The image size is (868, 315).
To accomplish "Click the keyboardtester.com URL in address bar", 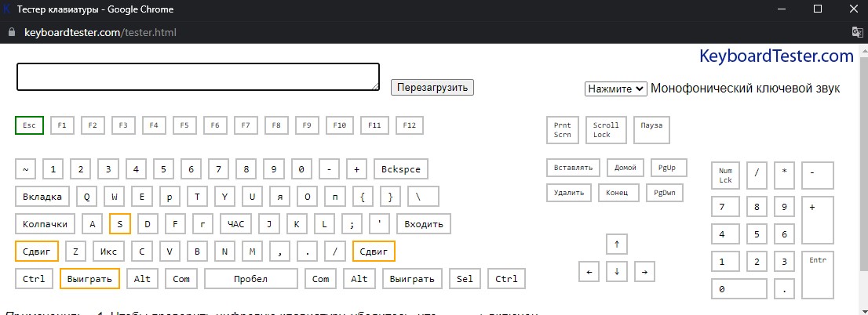I will (100, 32).
